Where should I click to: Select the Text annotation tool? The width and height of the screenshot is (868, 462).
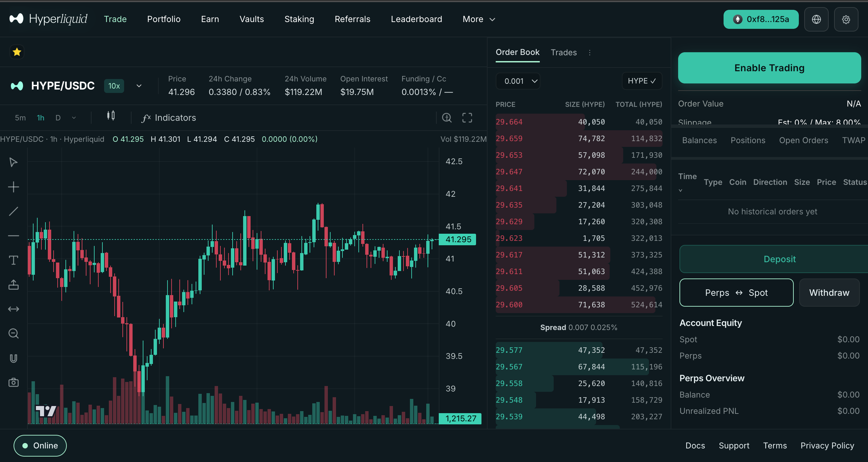pos(13,260)
